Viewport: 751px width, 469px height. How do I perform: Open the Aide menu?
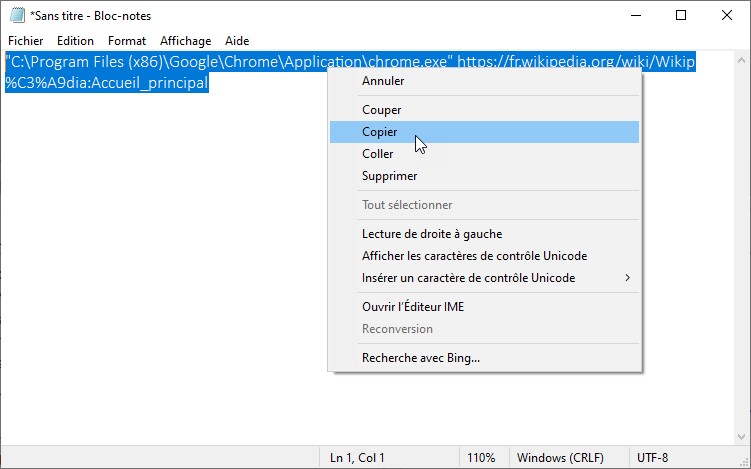pos(237,41)
